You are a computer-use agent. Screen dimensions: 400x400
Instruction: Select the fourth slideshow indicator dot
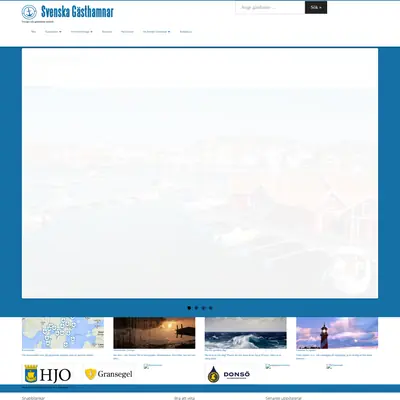(x=210, y=308)
